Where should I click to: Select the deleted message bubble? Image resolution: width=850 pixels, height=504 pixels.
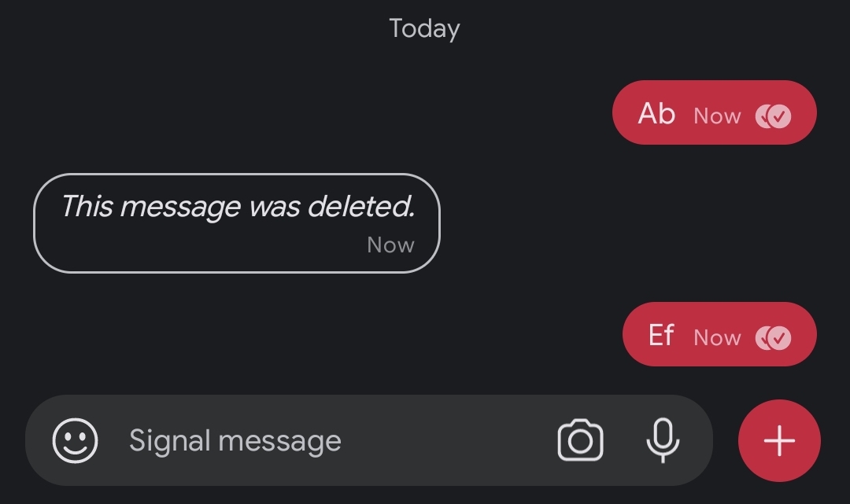[237, 223]
